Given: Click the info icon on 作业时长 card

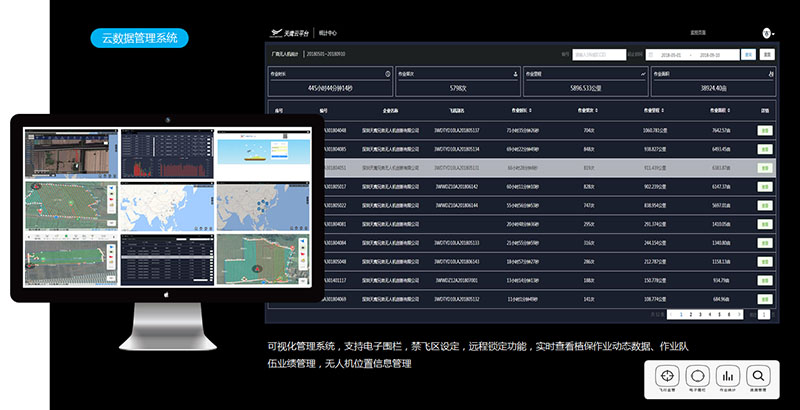Looking at the screenshot, I should click(388, 74).
